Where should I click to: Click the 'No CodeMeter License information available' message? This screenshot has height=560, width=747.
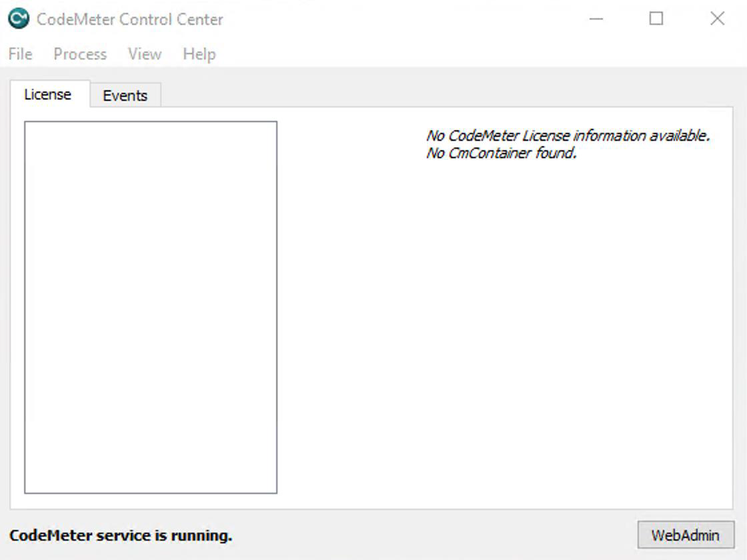tap(568, 136)
